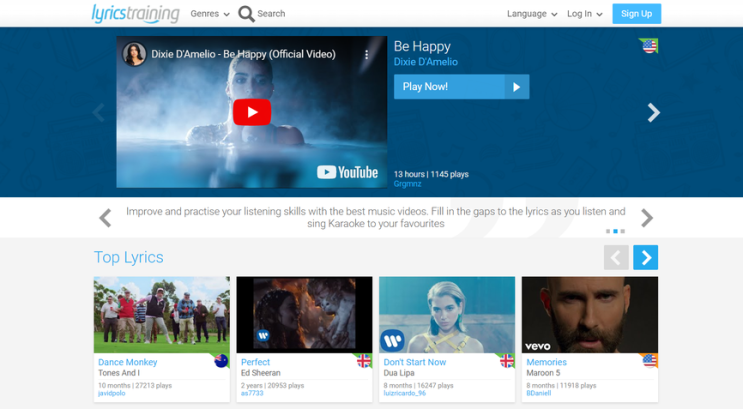Screen dimensions: 743x409
Task: Select the second tip pagination dot
Action: point(616,231)
